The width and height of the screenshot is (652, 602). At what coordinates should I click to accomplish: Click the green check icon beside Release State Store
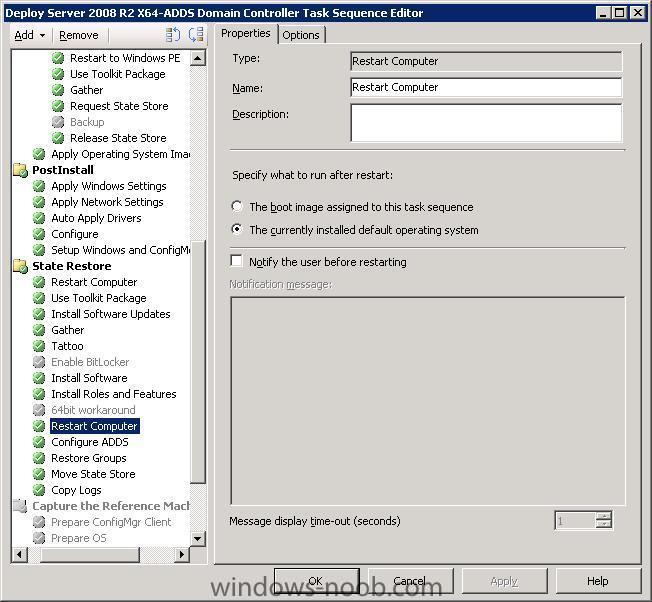(x=58, y=138)
